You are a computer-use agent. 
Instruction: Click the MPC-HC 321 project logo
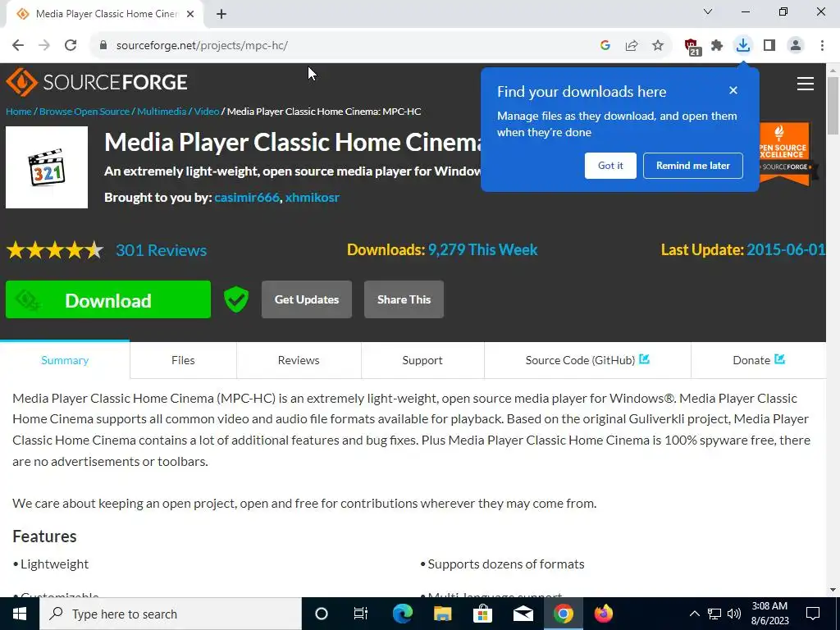[47, 167]
